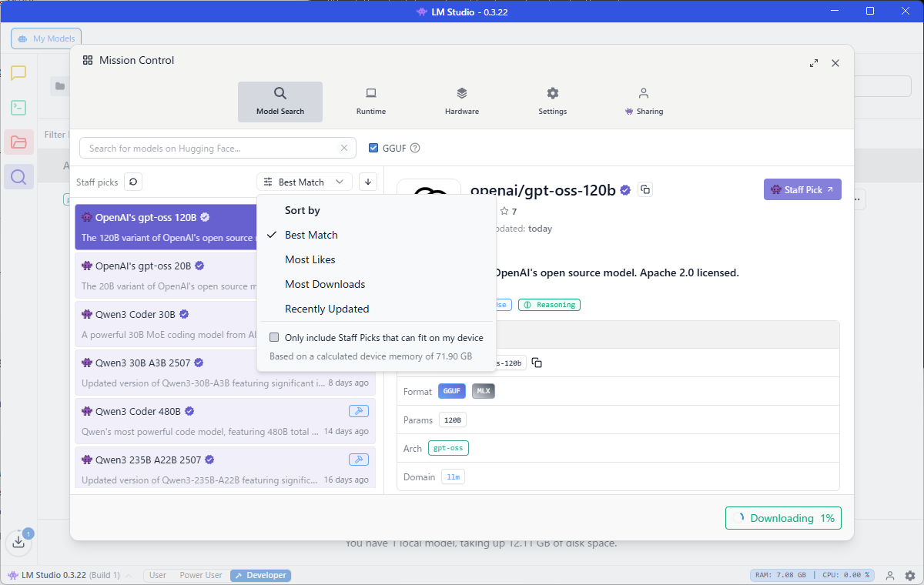Refresh the Staff picks list
Screen dimensions: 924x585
(133, 182)
